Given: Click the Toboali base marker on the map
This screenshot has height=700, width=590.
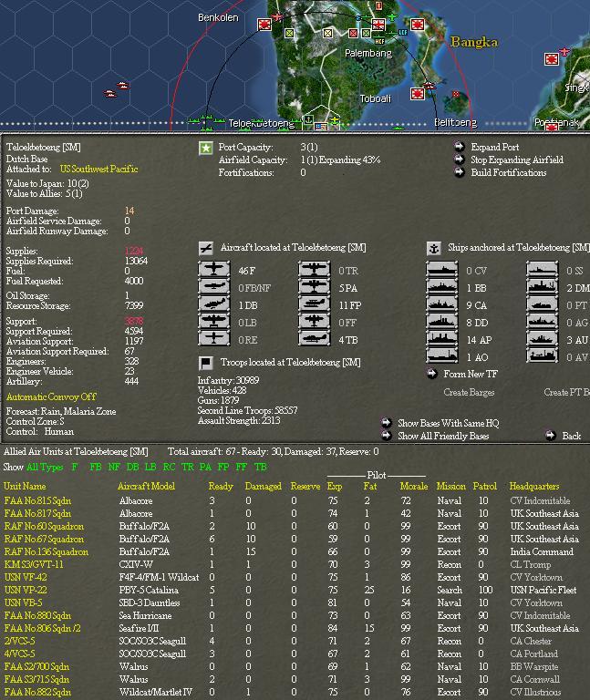Looking at the screenshot, I should coord(418,94).
